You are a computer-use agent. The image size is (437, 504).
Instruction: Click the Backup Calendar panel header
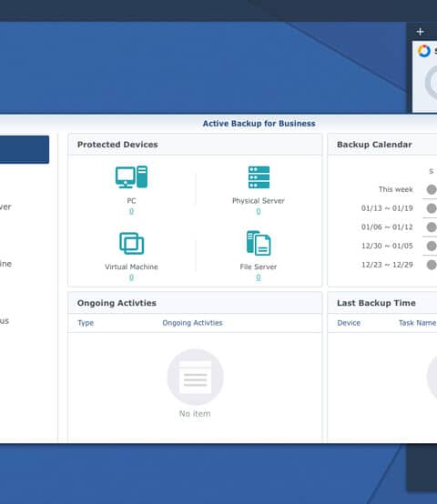point(382,145)
